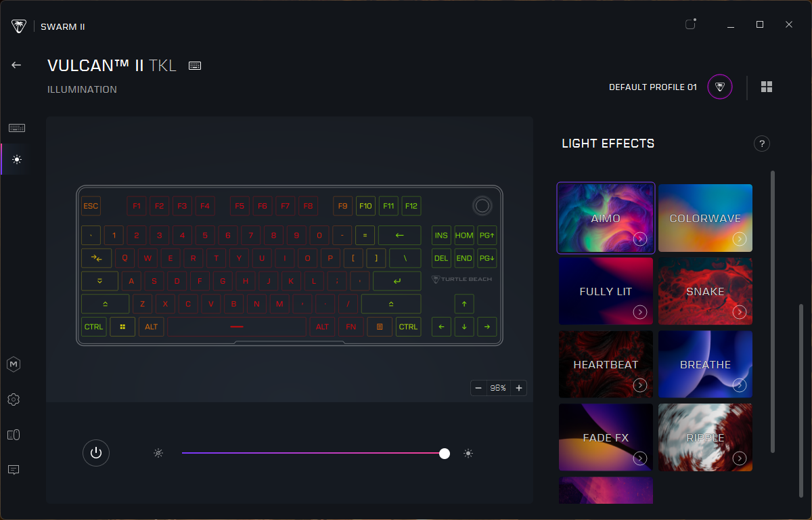This screenshot has width=812, height=520.
Task: Click the Enter key on keyboard preview
Action: (397, 281)
